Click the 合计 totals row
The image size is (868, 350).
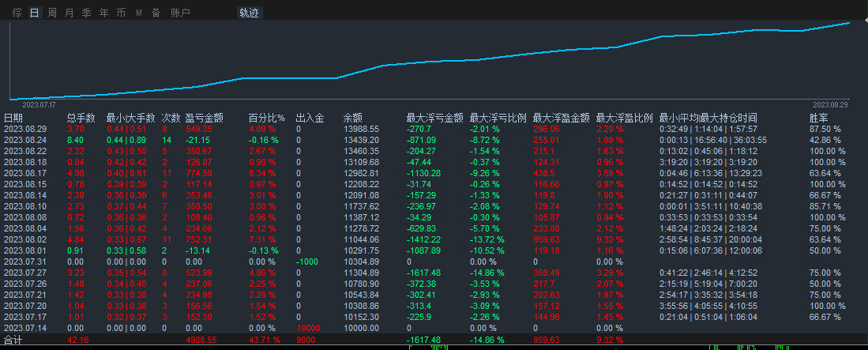[13, 341]
